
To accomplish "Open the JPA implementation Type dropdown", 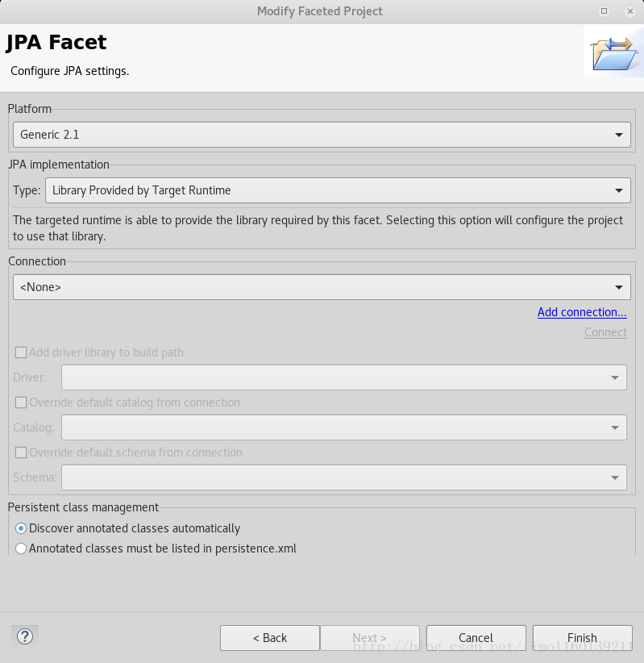I will point(338,191).
